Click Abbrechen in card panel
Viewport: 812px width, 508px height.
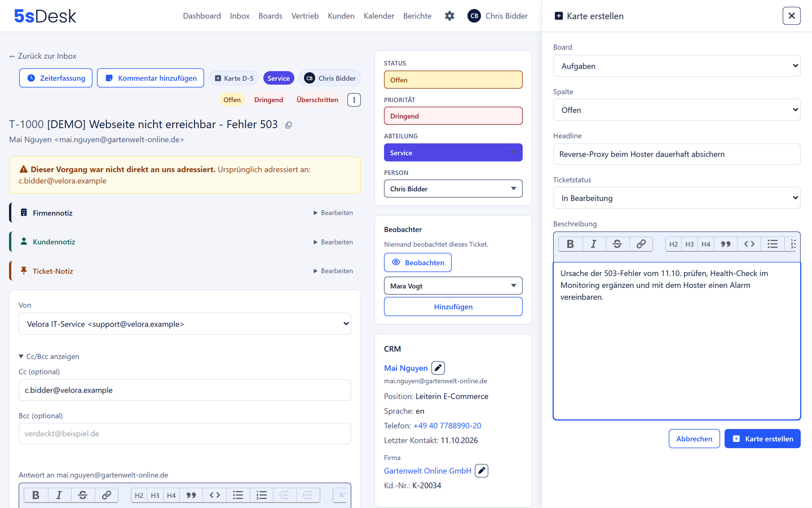coord(694,439)
